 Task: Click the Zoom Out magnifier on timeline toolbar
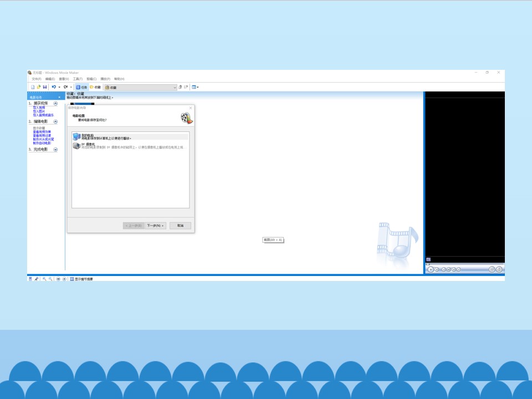pyautogui.click(x=50, y=279)
